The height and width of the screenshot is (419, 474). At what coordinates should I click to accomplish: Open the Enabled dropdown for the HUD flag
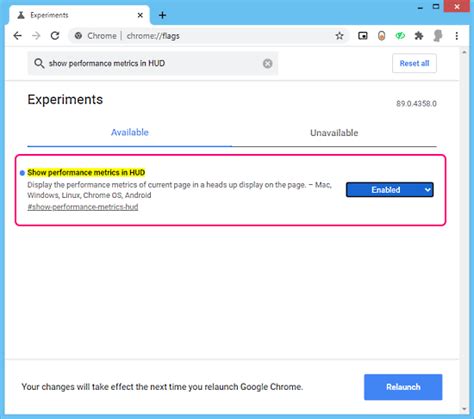pyautogui.click(x=390, y=190)
